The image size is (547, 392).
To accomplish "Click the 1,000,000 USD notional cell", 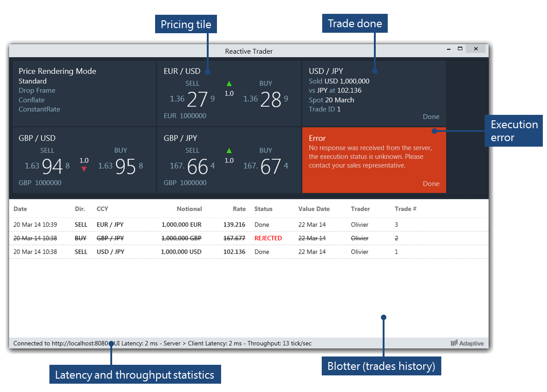I will [181, 252].
